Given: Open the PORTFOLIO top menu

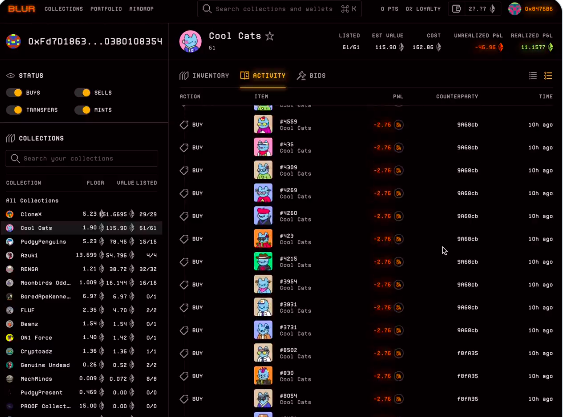Looking at the screenshot, I should 106,9.
